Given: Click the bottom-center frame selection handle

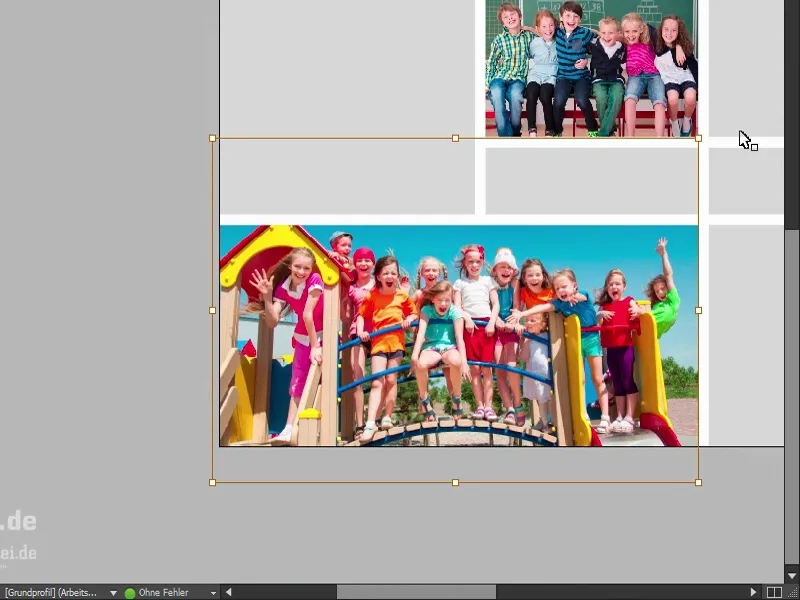Looking at the screenshot, I should coord(456,482).
